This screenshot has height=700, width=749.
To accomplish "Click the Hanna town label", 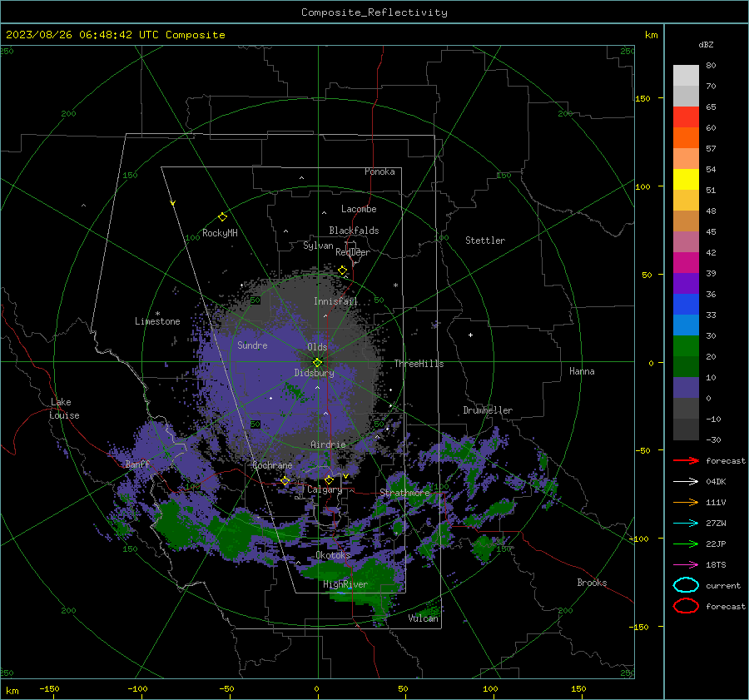I will point(582,371).
